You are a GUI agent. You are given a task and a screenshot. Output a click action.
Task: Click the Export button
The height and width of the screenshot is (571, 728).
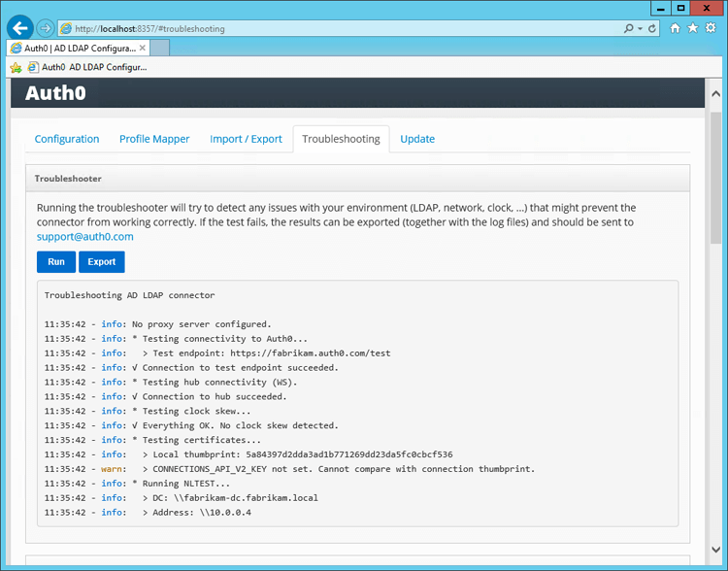(x=102, y=261)
